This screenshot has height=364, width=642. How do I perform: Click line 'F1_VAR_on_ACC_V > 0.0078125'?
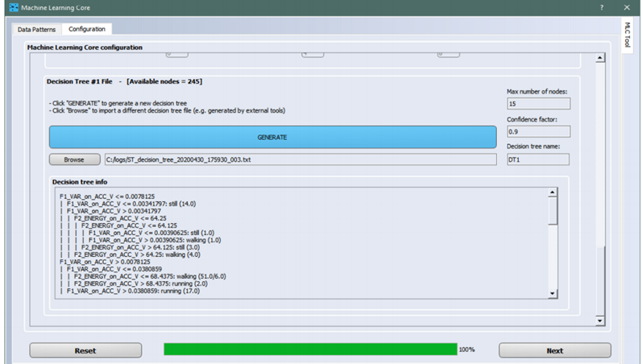(x=105, y=262)
